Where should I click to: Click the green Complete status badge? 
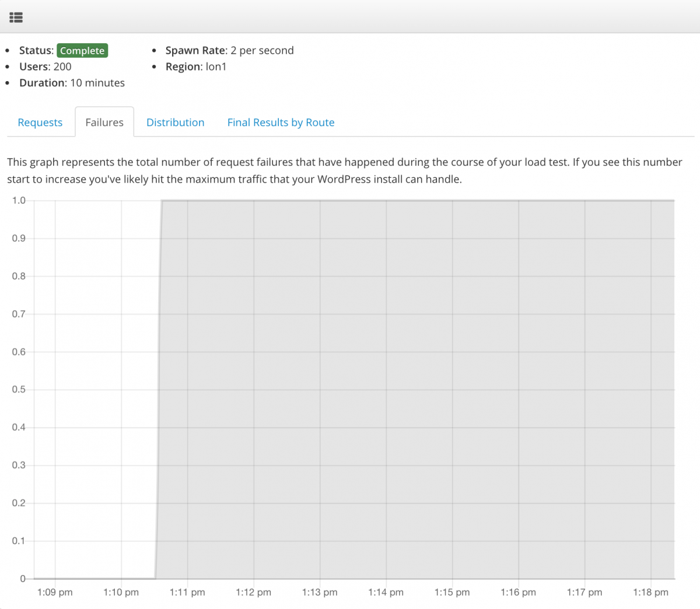82,51
